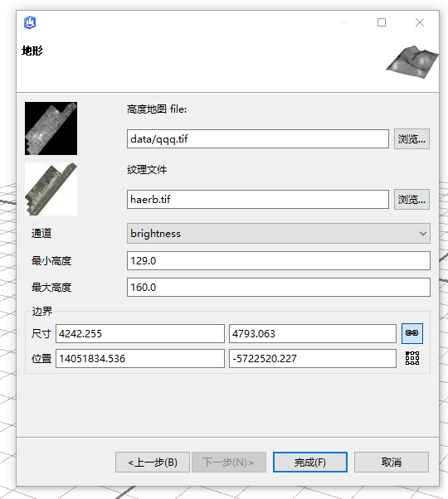Click the 高度地图 file: label
The width and height of the screenshot is (448, 499).
tap(157, 109)
